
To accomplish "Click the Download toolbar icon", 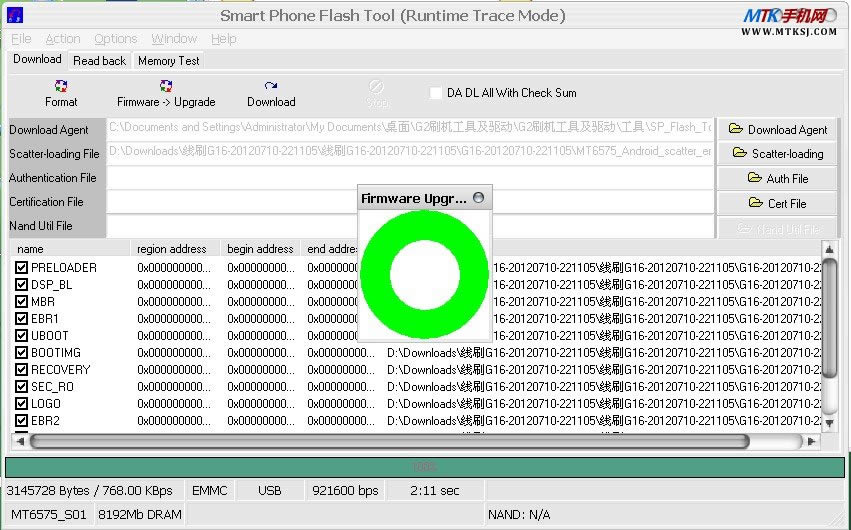I will (x=271, y=87).
